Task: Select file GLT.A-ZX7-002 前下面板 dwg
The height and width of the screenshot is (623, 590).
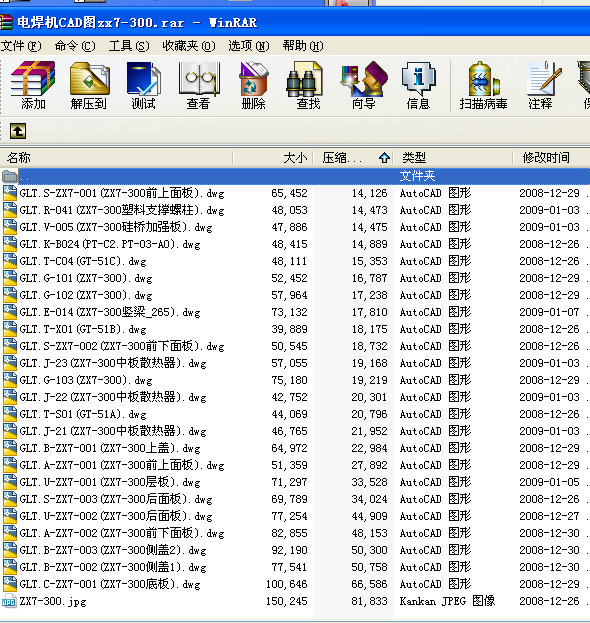Action: 122,533
